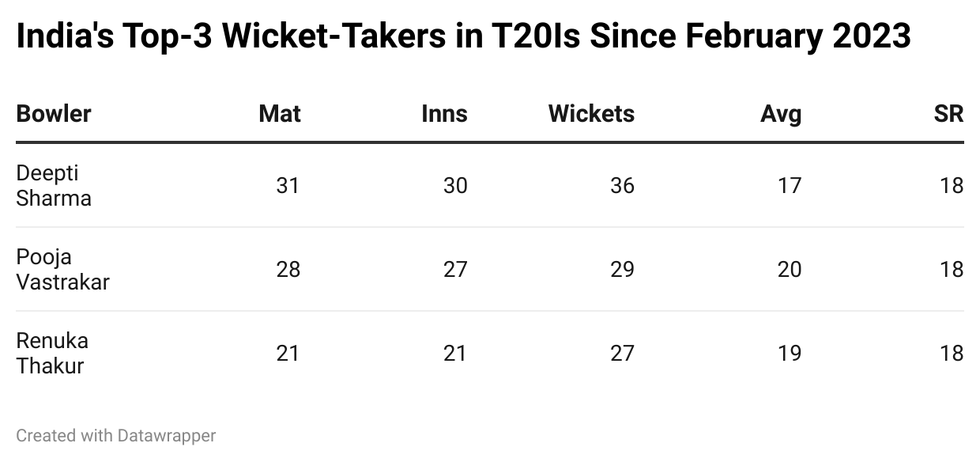The height and width of the screenshot is (462, 980).
Task: Open the Created with Datawrapper link
Action: (x=116, y=435)
